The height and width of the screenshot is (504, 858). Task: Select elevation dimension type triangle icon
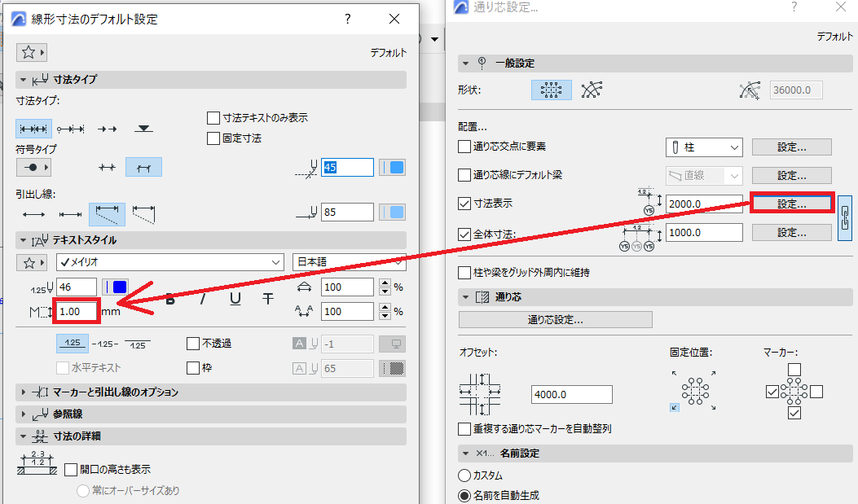(x=144, y=129)
